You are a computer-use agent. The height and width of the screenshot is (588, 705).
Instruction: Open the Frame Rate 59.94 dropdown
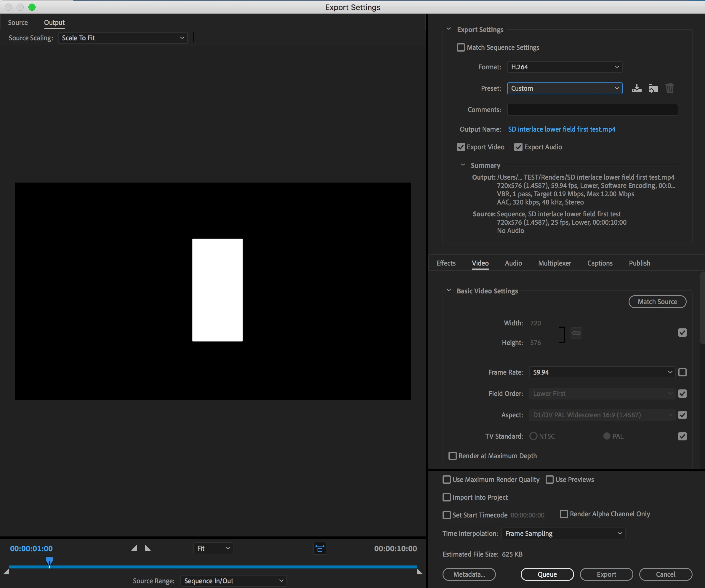click(x=602, y=372)
